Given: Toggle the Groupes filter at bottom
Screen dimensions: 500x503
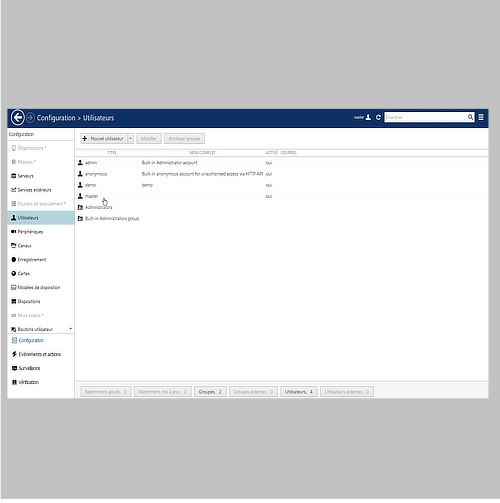Looking at the screenshot, I should click(210, 392).
